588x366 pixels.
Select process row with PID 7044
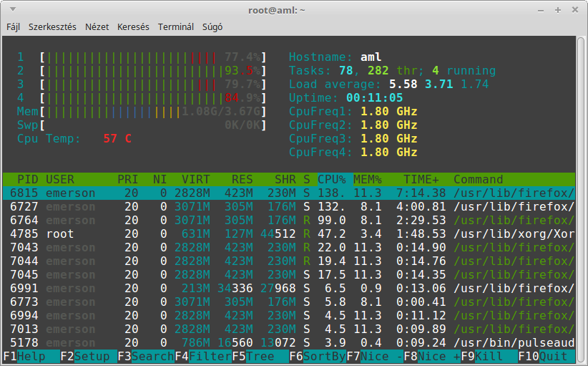pos(289,261)
